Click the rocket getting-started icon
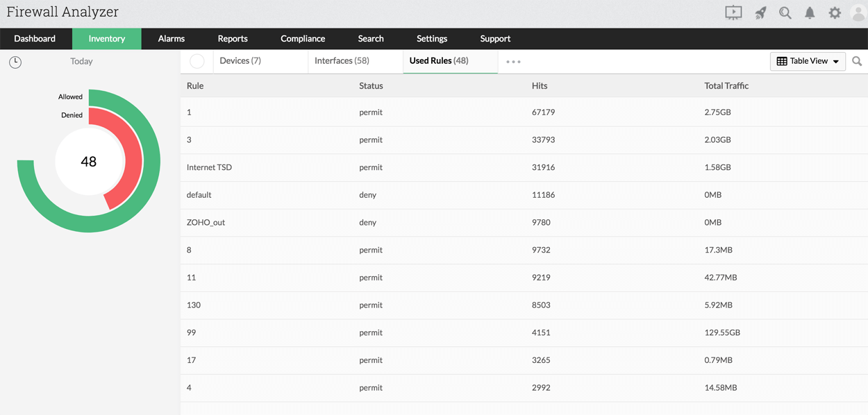The width and height of the screenshot is (868, 415). click(760, 12)
